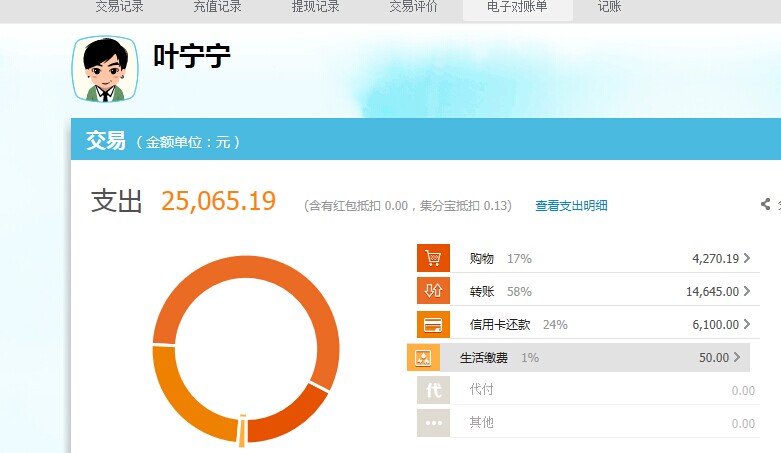Click the 其他 category label
This screenshot has width=781, height=453.
tap(482, 423)
